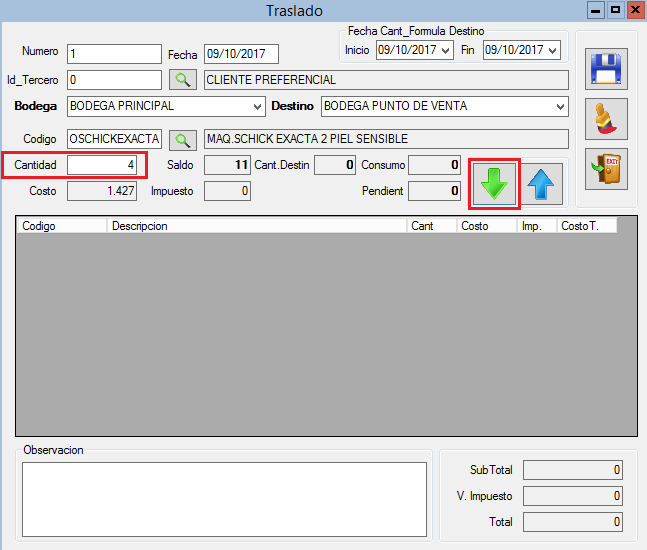Open the Bodega dropdown list
This screenshot has width=647, height=550.
257,106
